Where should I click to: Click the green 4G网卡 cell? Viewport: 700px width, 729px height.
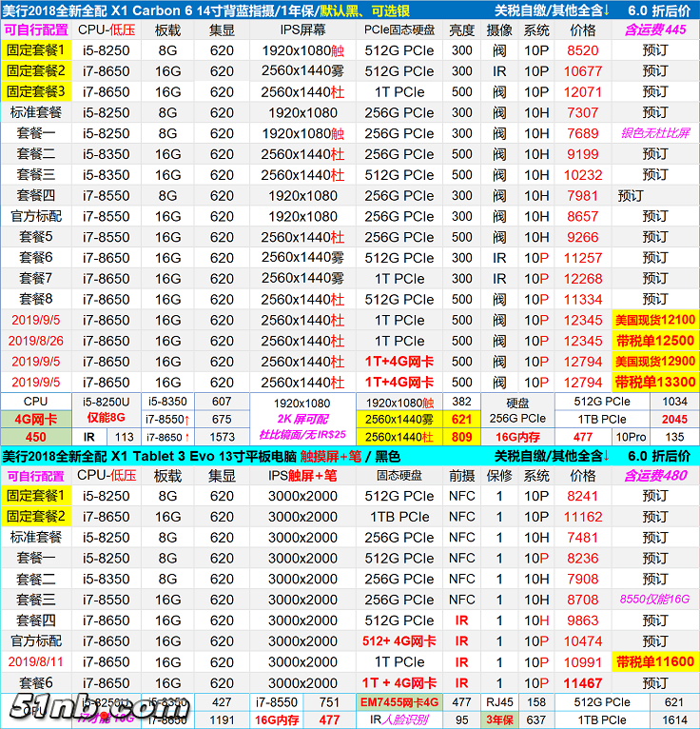point(35,419)
